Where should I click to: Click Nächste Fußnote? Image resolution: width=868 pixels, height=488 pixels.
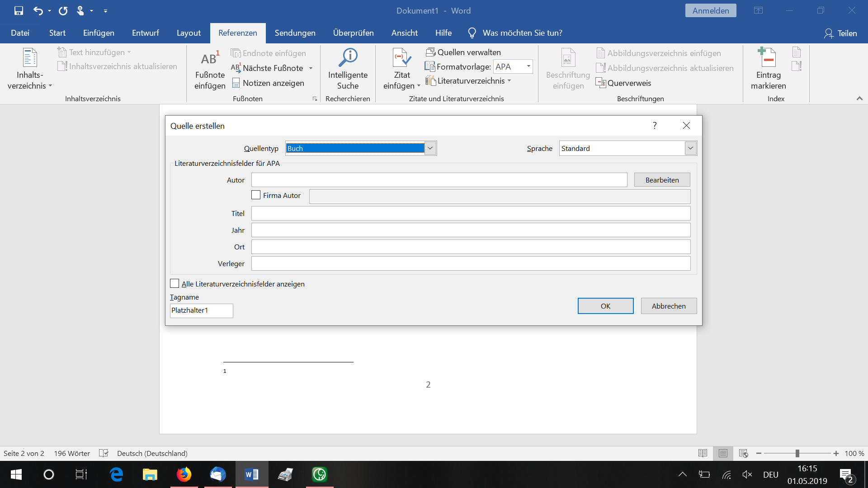[x=267, y=68]
